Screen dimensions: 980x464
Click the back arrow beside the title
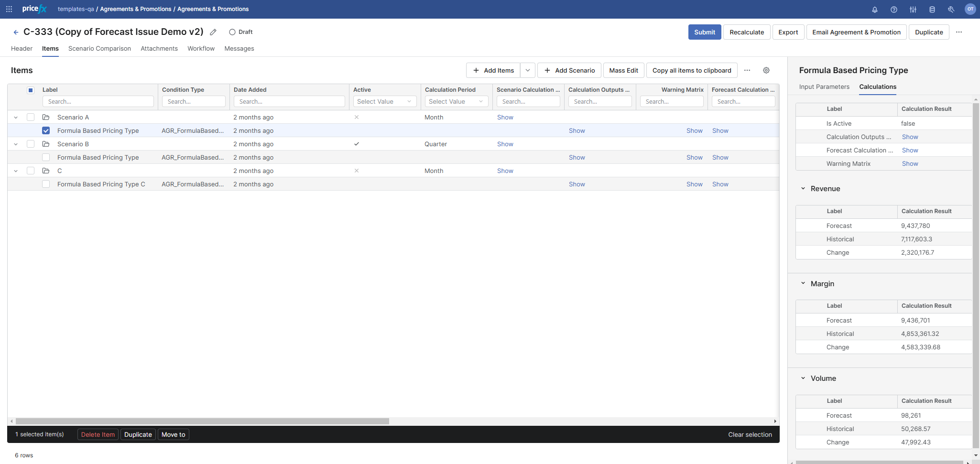[x=16, y=32]
